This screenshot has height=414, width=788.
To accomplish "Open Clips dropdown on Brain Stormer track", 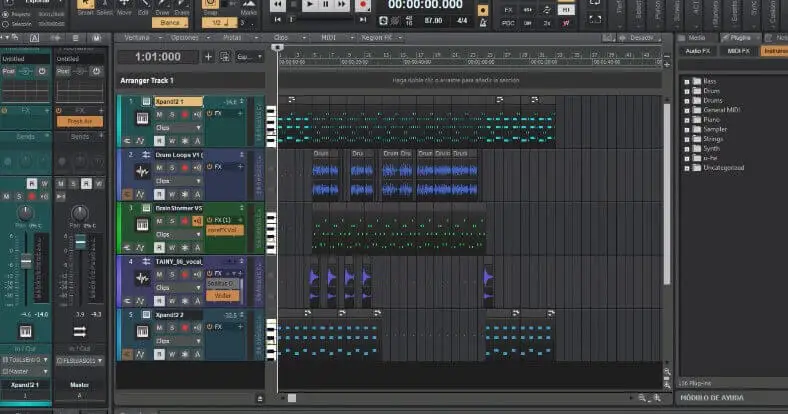I will pos(178,234).
